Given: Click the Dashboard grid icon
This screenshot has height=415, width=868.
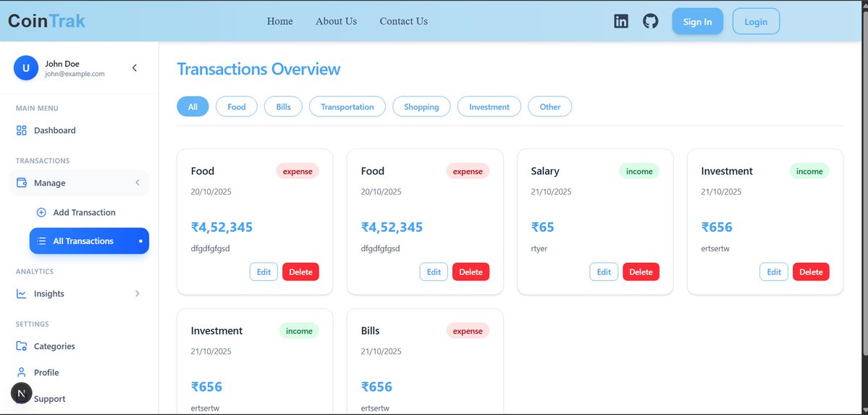Looking at the screenshot, I should (x=22, y=131).
